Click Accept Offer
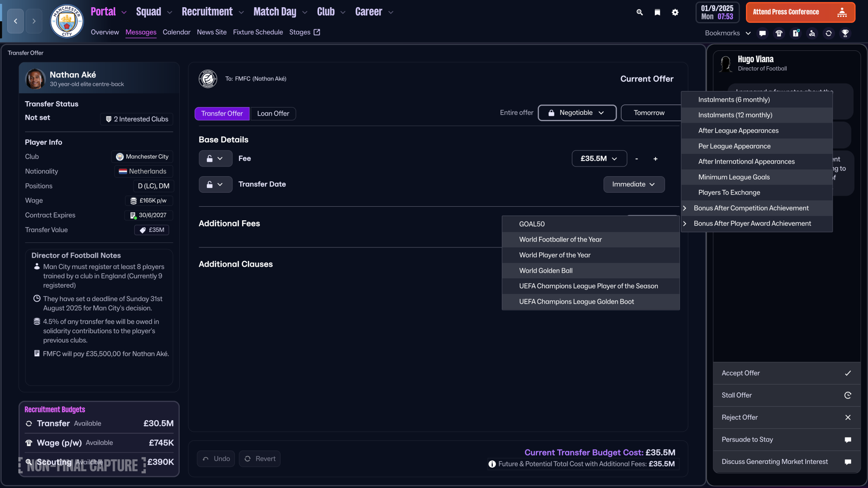Image resolution: width=868 pixels, height=488 pixels. (786, 373)
